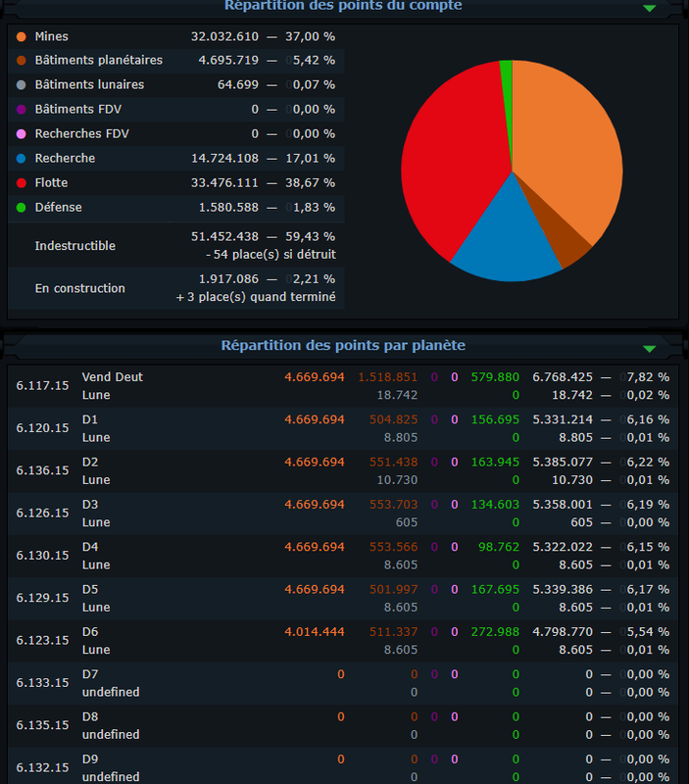Click D3 total 5.358.001
This screenshot has width=689, height=784.
pyautogui.click(x=563, y=505)
